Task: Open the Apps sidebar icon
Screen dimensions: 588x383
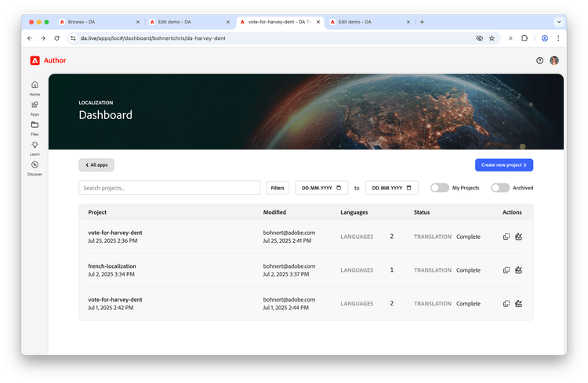Action: pos(34,105)
